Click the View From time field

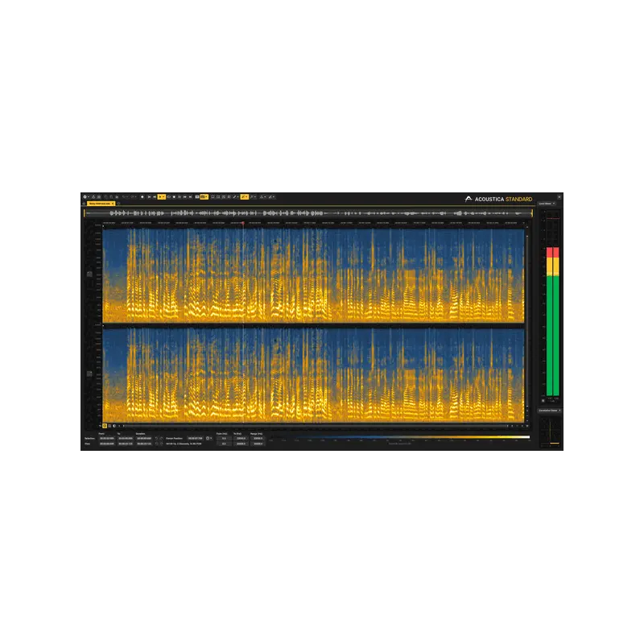107,444
